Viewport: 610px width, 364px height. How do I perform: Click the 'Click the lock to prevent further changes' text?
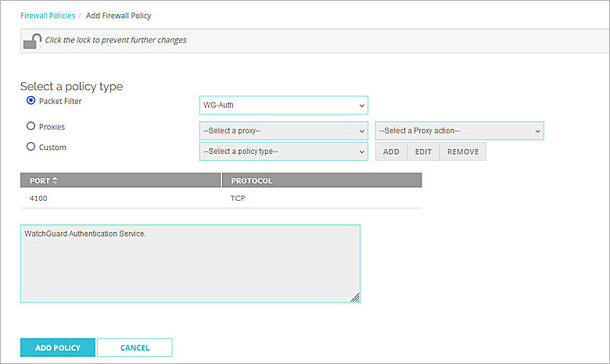pyautogui.click(x=116, y=40)
